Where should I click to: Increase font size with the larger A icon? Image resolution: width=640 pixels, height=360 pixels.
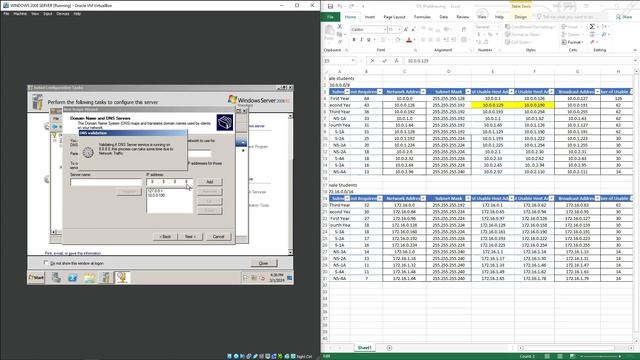coord(406,29)
